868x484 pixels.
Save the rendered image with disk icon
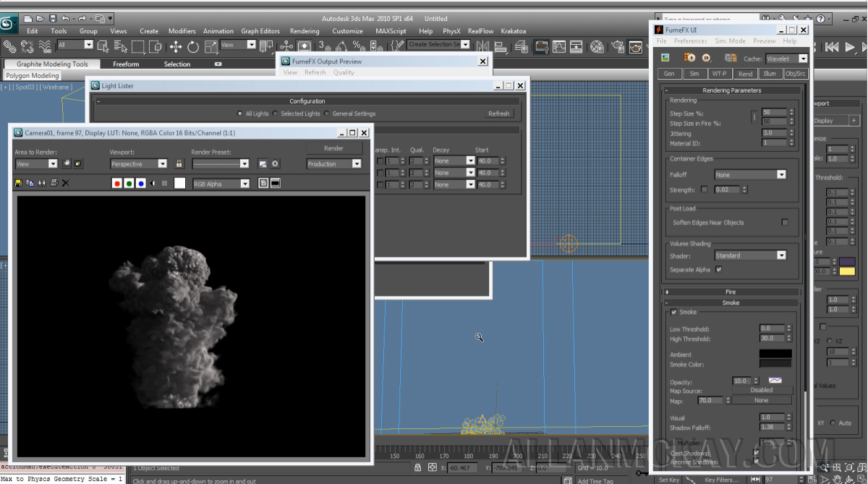point(18,184)
